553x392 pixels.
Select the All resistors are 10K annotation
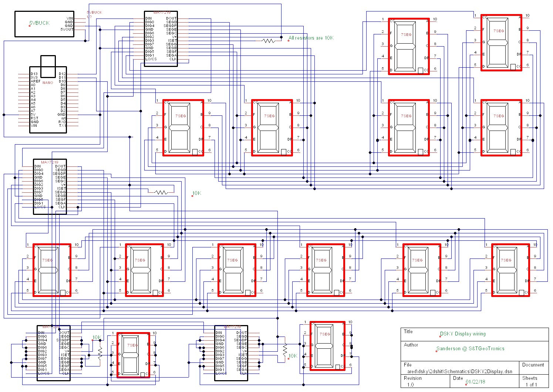[311, 38]
